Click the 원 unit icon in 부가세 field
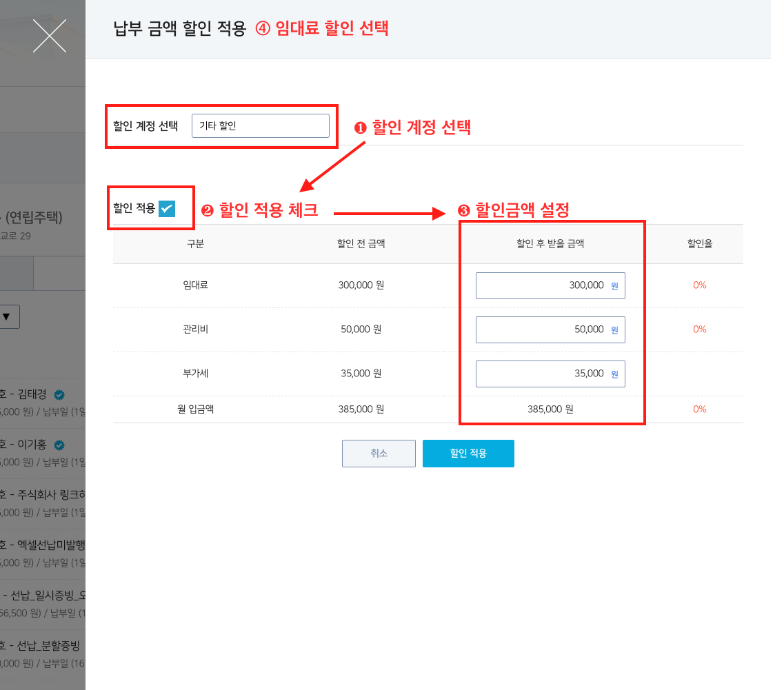 pyautogui.click(x=615, y=374)
